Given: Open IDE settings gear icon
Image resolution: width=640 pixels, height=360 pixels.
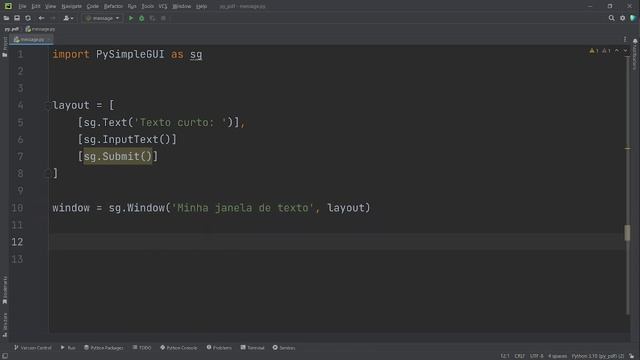Looking at the screenshot, I should click(x=622, y=18).
